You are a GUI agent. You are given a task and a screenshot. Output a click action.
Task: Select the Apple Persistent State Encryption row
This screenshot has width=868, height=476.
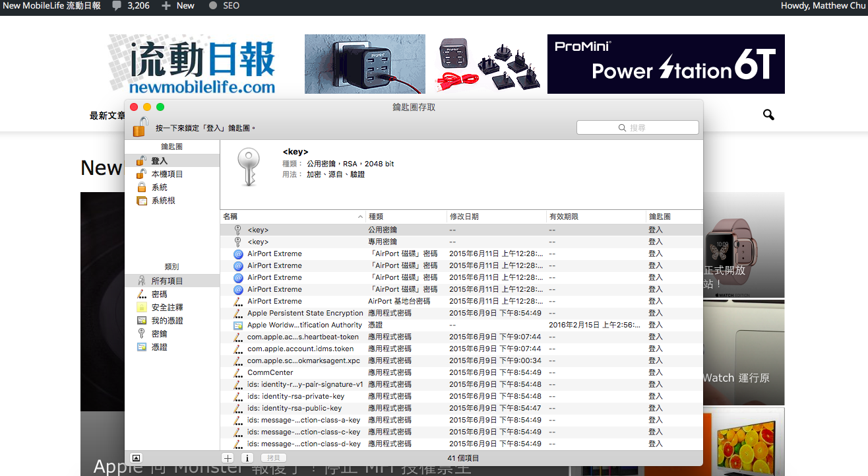[305, 313]
